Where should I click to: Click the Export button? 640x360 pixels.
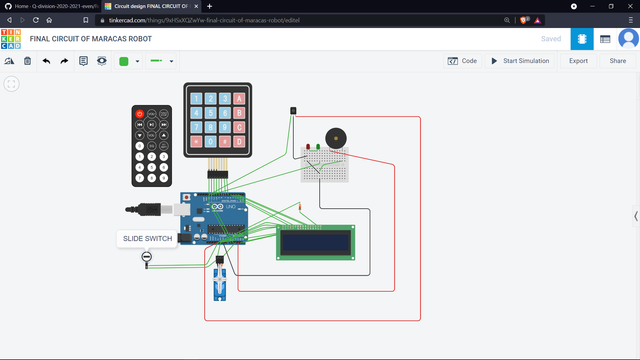(578, 61)
